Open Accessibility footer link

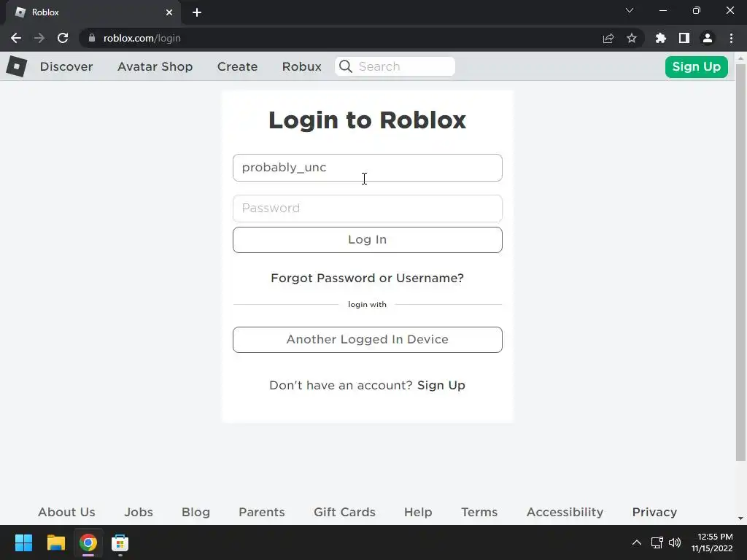click(565, 512)
